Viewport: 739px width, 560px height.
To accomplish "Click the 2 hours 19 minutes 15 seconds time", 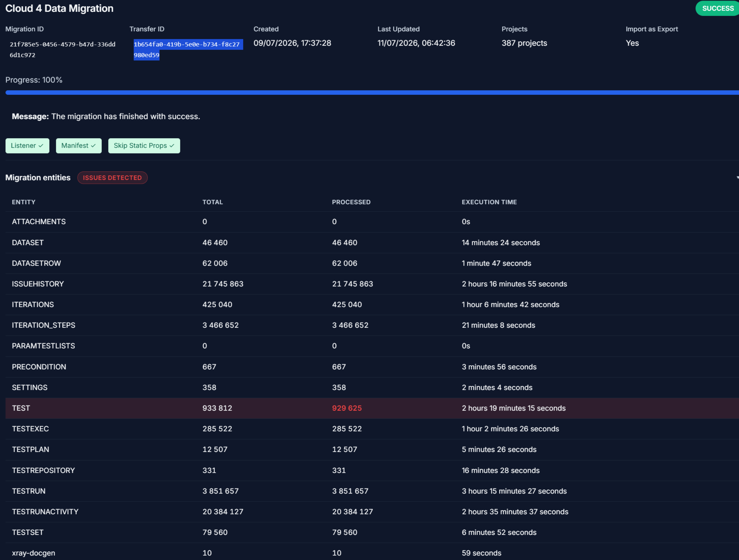I will coord(514,408).
